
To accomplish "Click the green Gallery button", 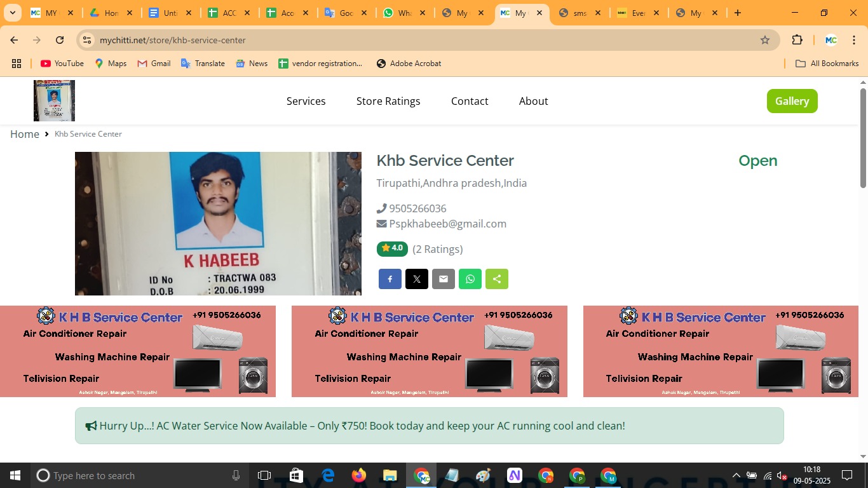I will 792,101.
